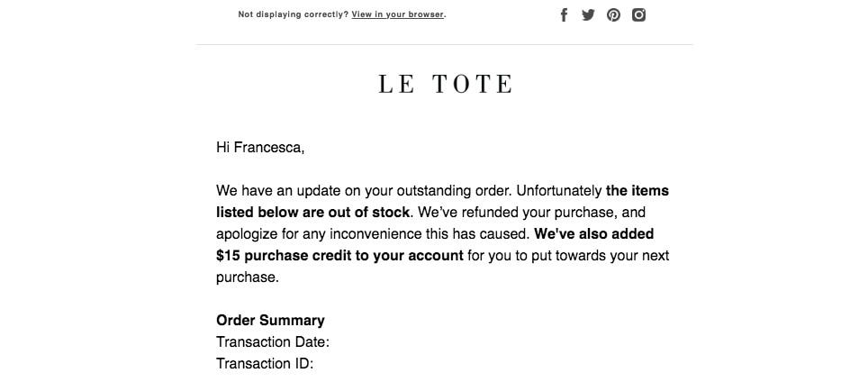
Task: Click the final 'purchase.' word ending the paragraph
Action: [248, 277]
